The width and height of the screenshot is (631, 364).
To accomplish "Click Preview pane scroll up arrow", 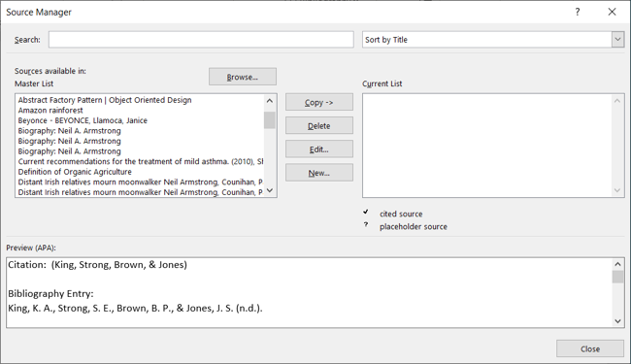I will 617,264.
